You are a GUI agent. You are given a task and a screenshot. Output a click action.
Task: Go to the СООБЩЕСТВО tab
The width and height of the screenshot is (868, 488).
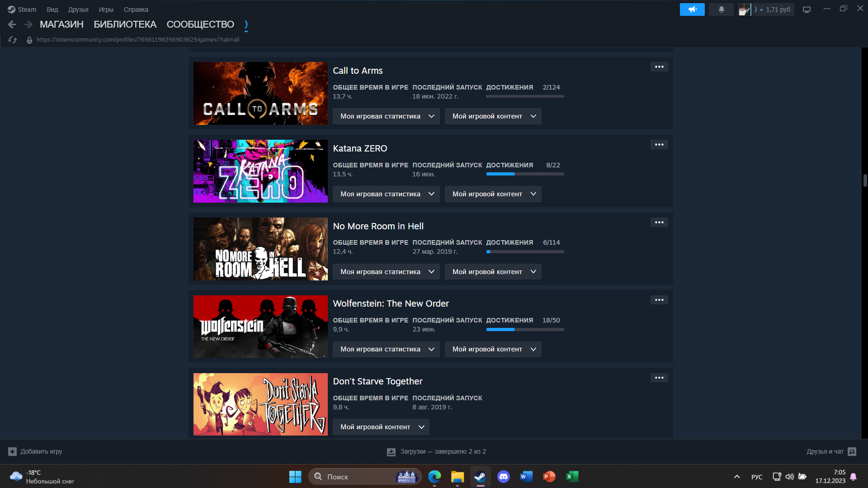click(200, 24)
